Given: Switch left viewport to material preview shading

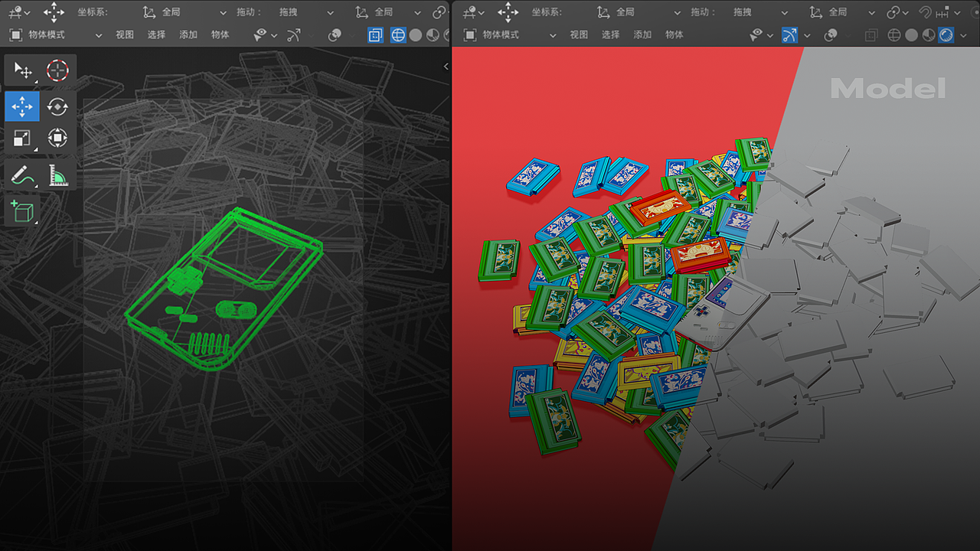Looking at the screenshot, I should (x=433, y=35).
